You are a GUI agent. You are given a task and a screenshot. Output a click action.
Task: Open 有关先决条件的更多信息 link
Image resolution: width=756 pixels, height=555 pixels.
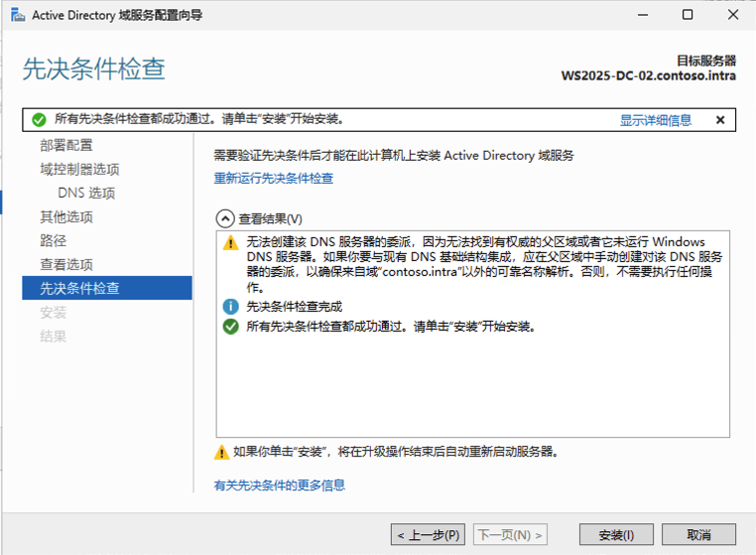(279, 486)
